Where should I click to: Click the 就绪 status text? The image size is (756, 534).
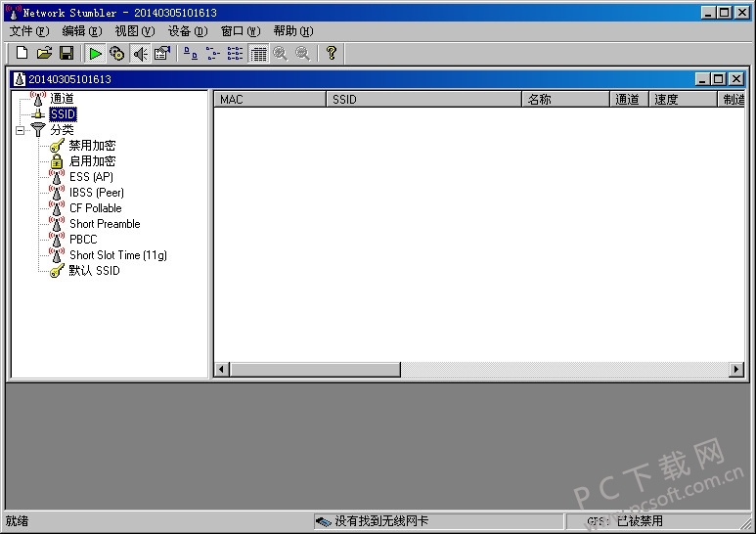(17, 521)
